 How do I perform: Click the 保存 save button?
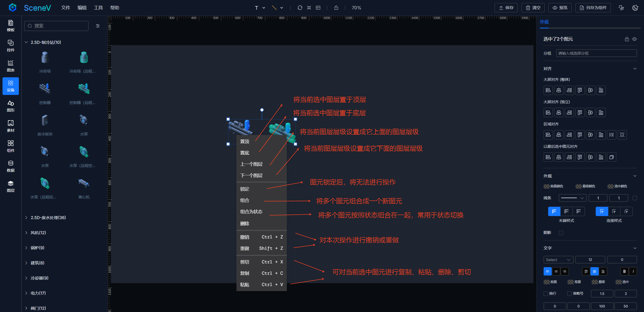point(506,8)
